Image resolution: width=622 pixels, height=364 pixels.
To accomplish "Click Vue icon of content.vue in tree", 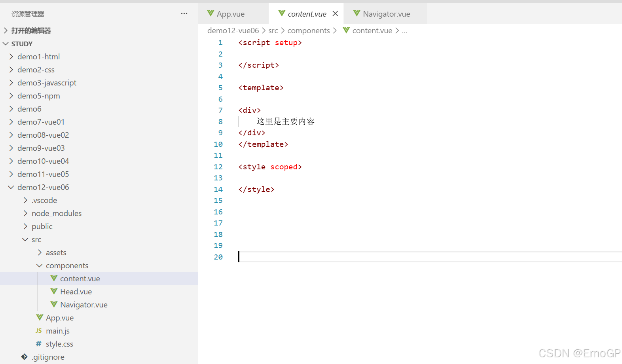I will click(x=54, y=279).
